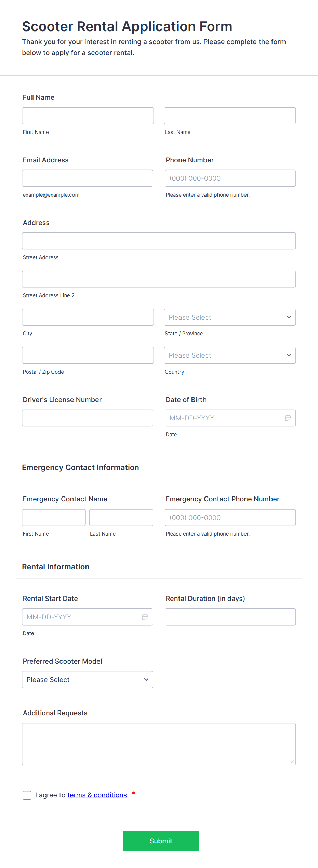Open the State / Province dropdown

point(230,317)
